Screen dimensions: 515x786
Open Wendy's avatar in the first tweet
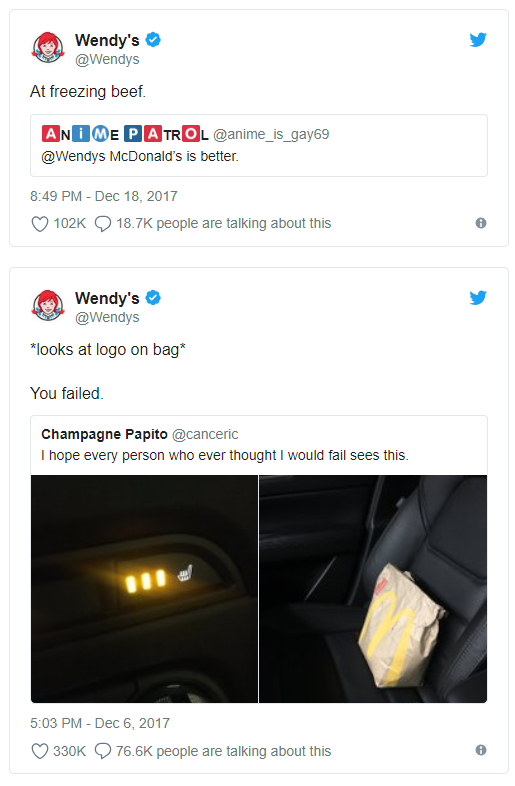(x=48, y=48)
